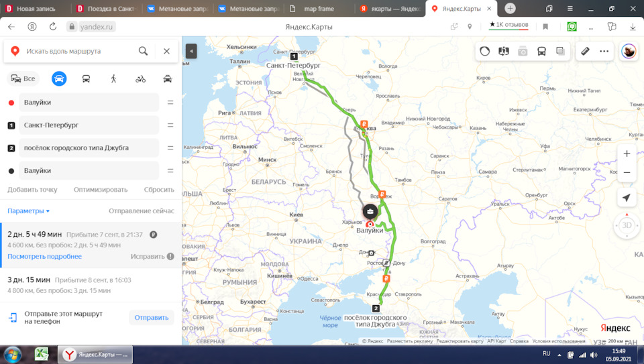
Task: Open the user profile avatar
Action: 629,52
